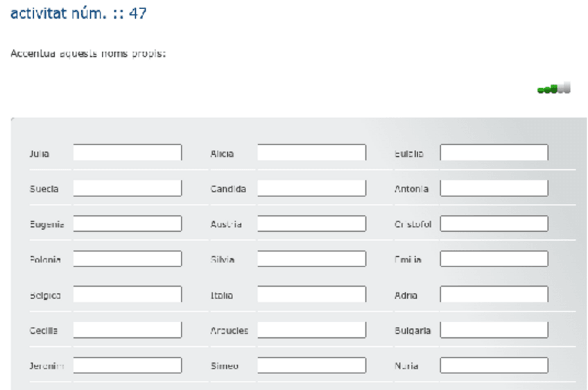The image size is (588, 390).
Task: Click the Silvia text field
Action: (x=311, y=260)
